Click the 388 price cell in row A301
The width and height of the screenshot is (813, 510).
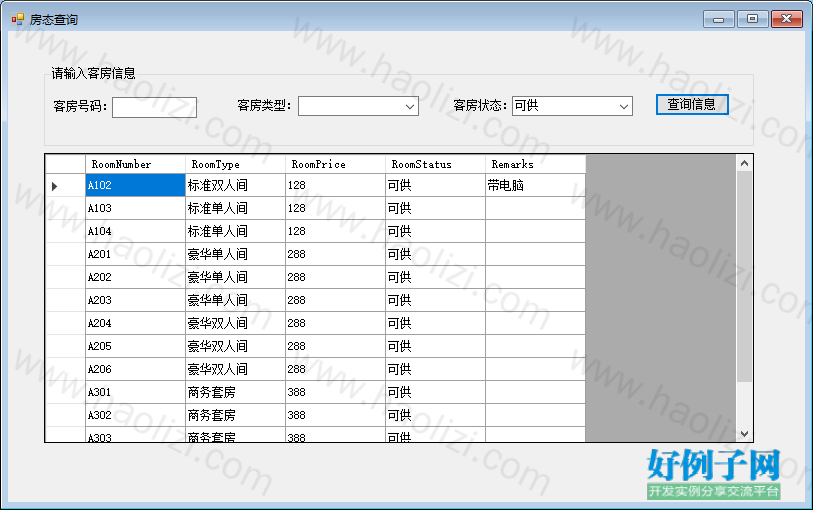coord(335,392)
